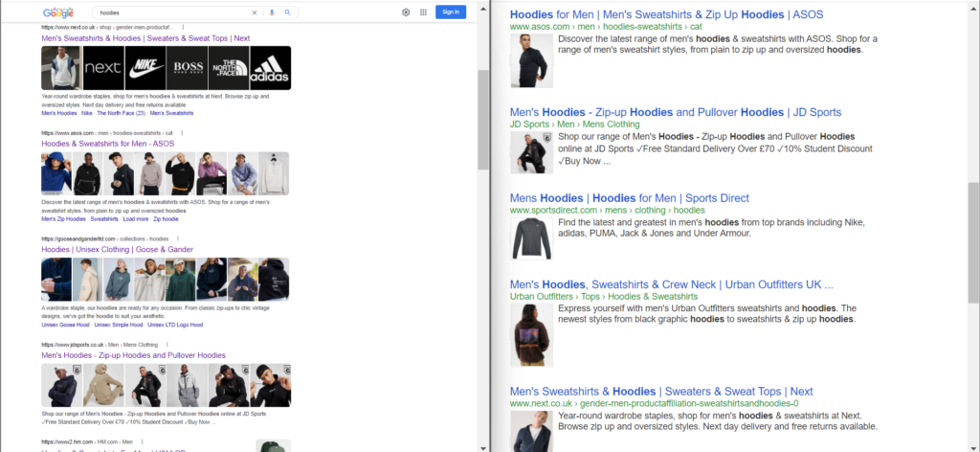Click the BOSS logo tile
The image size is (980, 452).
click(x=187, y=68)
